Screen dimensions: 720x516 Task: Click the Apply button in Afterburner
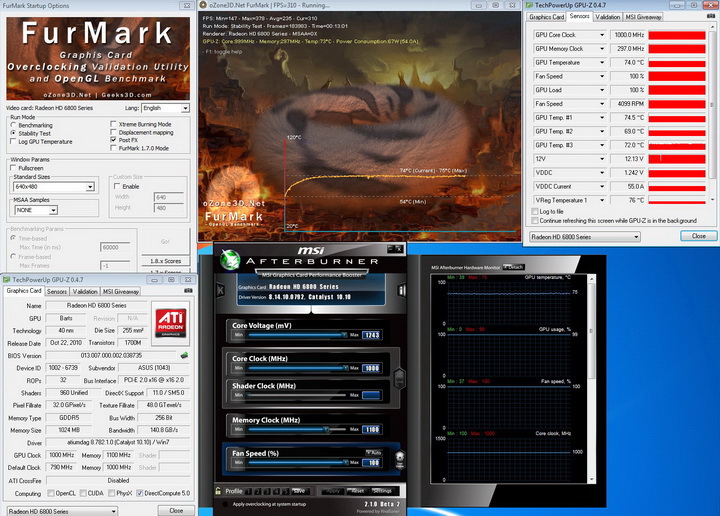(x=332, y=491)
